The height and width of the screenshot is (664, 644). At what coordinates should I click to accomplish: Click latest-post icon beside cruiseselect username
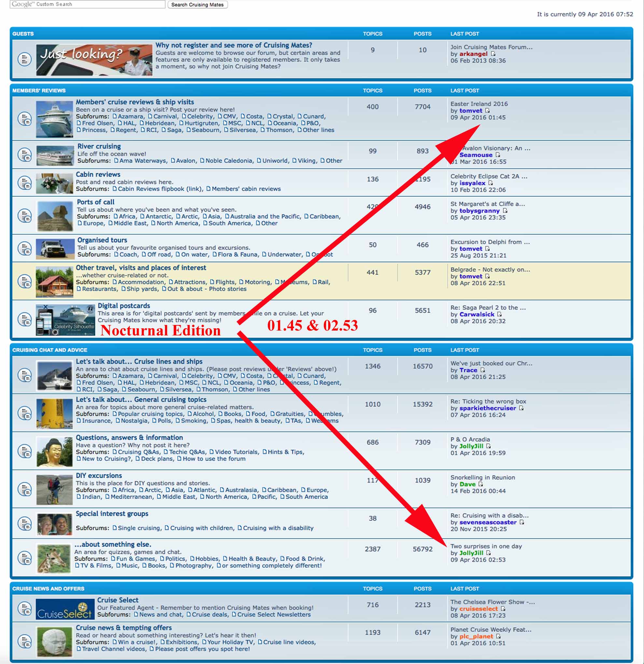(503, 609)
